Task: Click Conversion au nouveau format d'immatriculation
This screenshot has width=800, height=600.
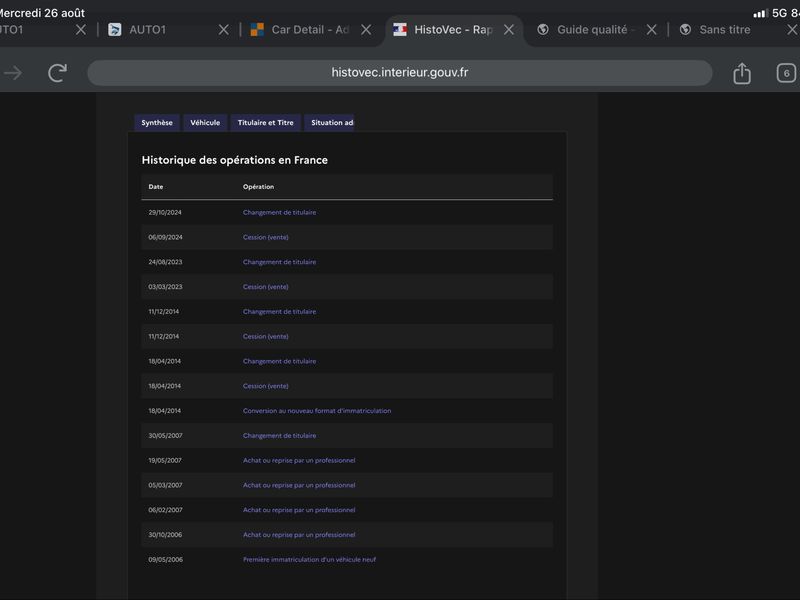Action: 317,411
